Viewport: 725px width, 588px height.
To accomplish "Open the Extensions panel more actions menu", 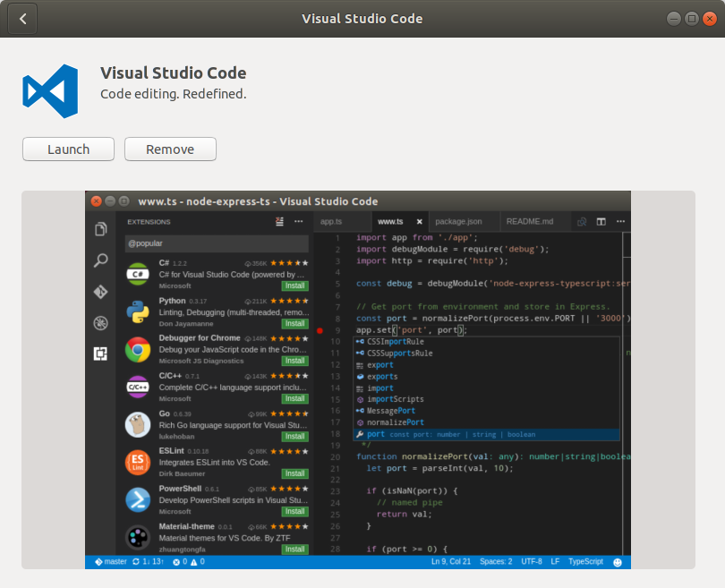I will click(297, 221).
